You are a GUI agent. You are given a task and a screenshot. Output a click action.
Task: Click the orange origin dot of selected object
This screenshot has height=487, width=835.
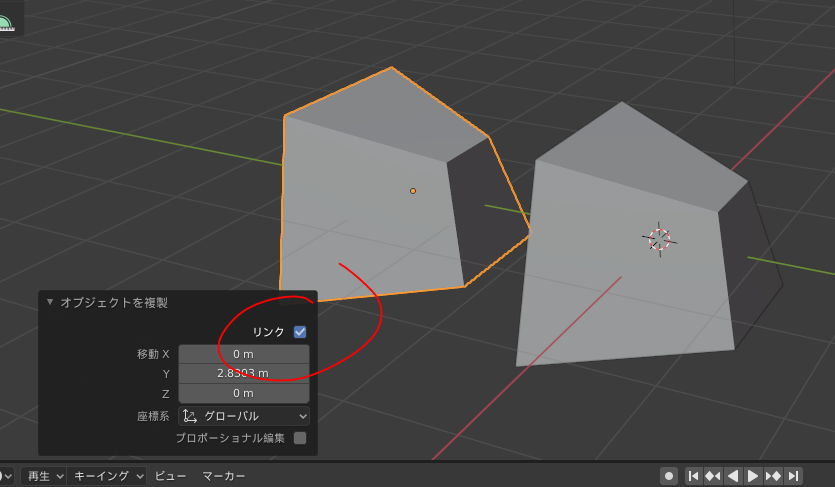[413, 191]
